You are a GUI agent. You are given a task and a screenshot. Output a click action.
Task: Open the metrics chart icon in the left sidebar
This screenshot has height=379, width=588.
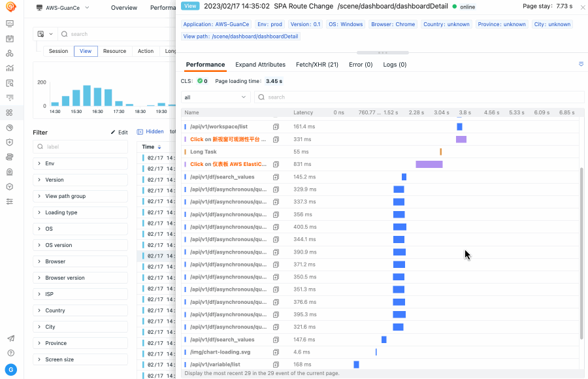[x=10, y=68]
